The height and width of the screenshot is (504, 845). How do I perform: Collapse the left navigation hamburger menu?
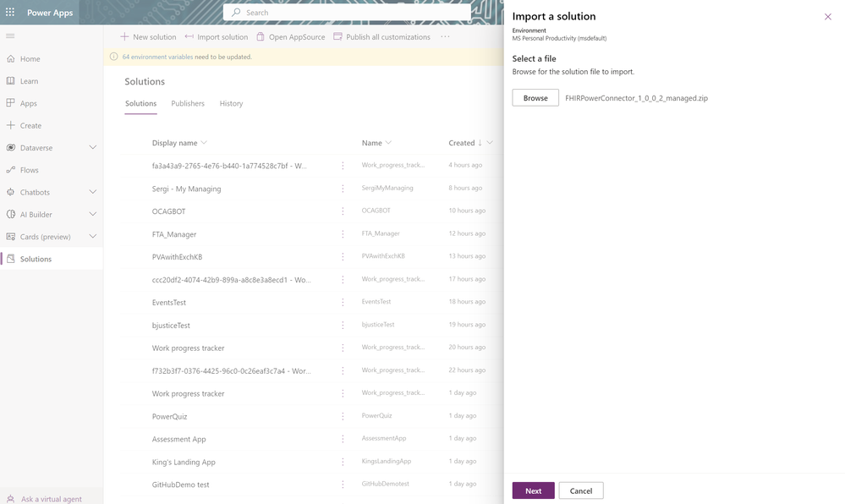pos(10,36)
